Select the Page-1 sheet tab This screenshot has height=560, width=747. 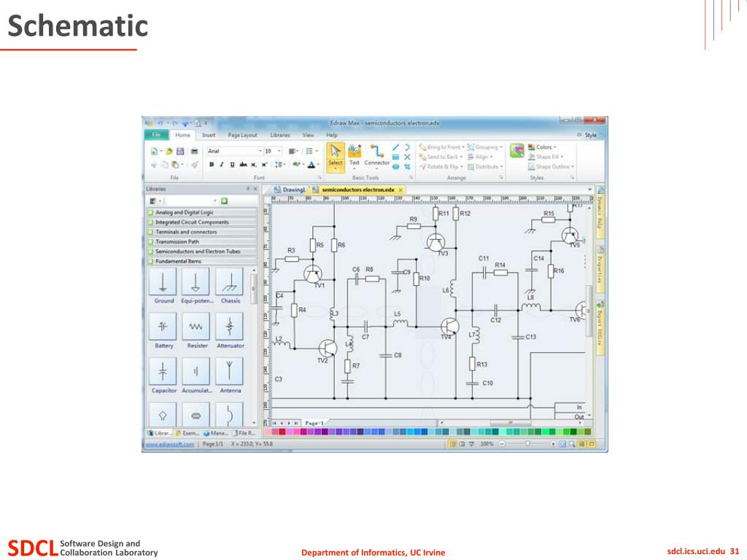[x=314, y=423]
